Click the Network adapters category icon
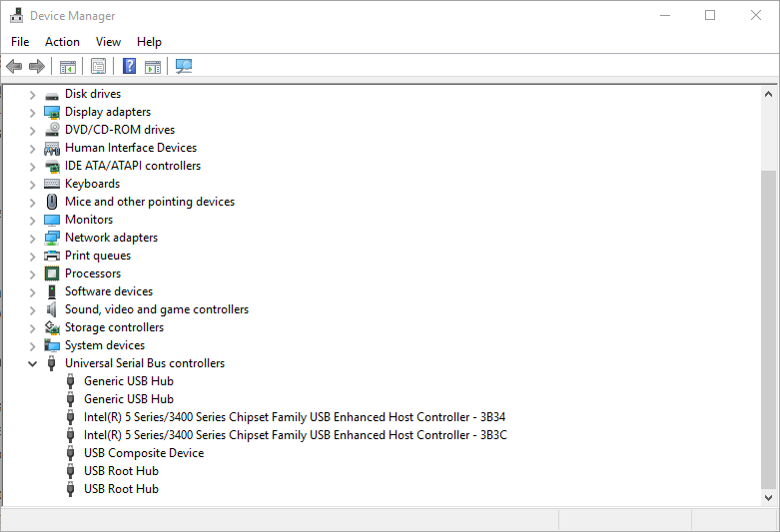This screenshot has width=780, height=532. (52, 238)
